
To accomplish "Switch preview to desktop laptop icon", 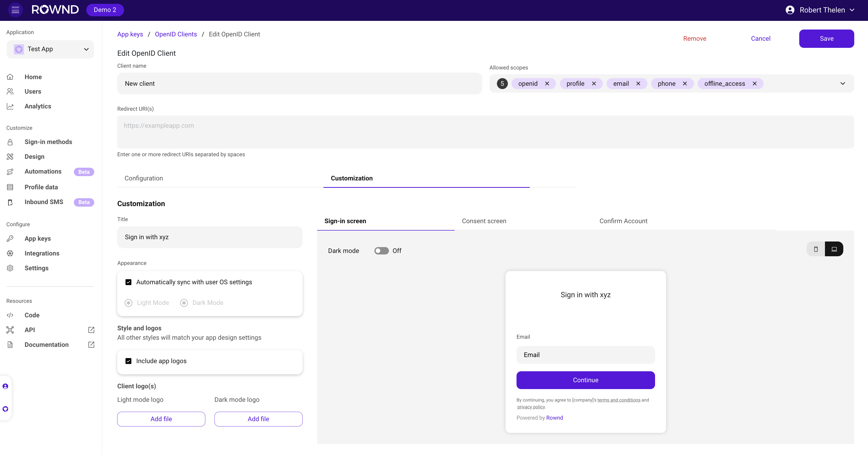I will (x=834, y=249).
